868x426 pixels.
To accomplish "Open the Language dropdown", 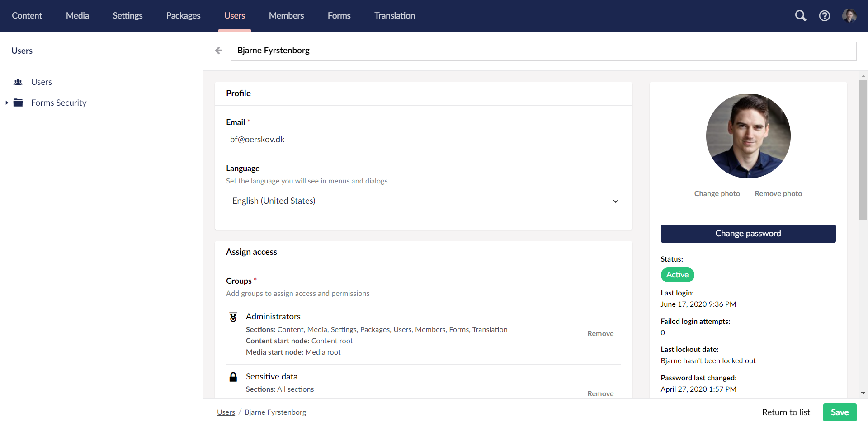I will (x=423, y=201).
